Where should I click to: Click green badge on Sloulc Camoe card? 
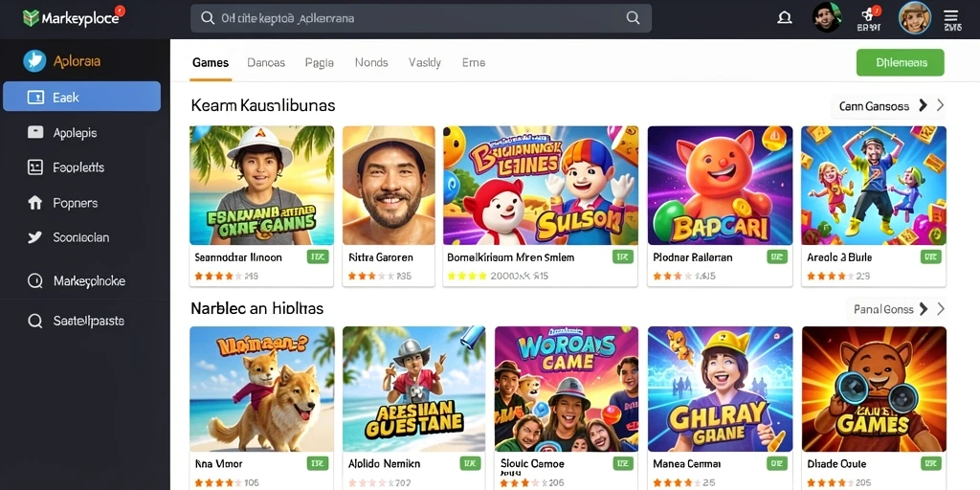(x=623, y=464)
